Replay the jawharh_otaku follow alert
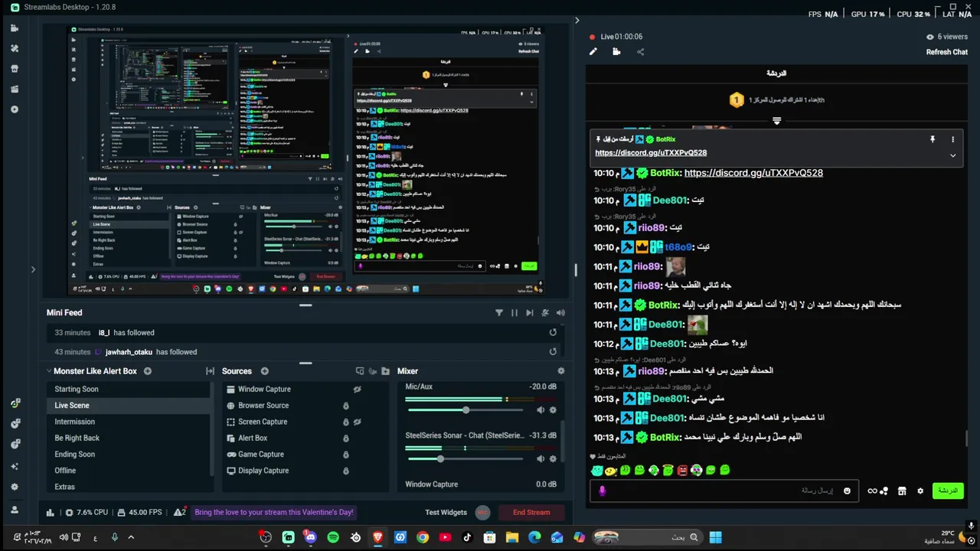Screen dimensions: 980x551 (553, 351)
